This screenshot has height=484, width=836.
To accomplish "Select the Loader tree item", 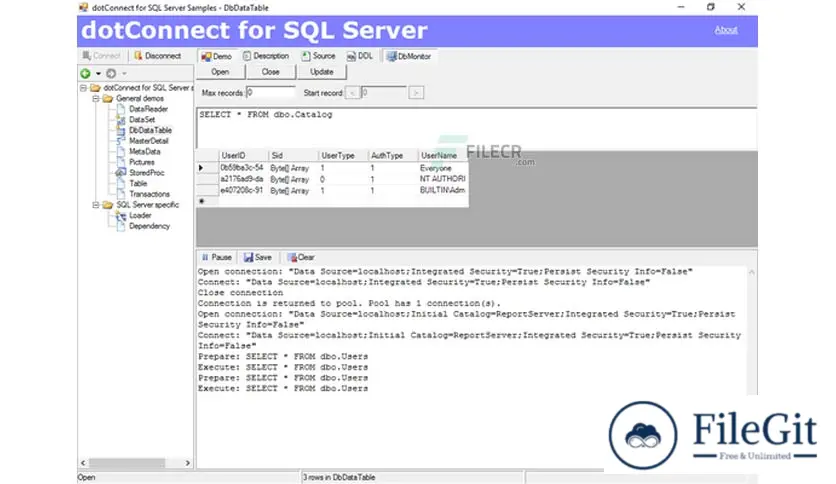I will [x=140, y=215].
